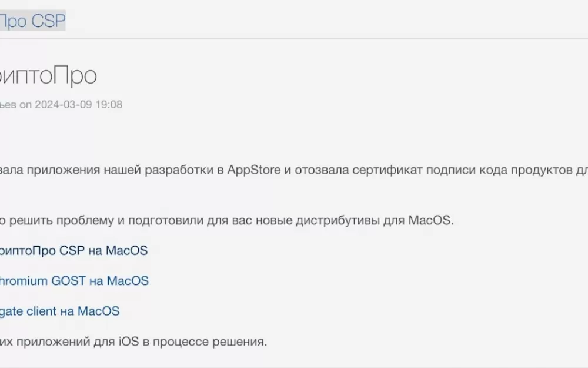The image size is (588, 368).
Task: Select the 2024-03-09 post date
Action: 64,104
